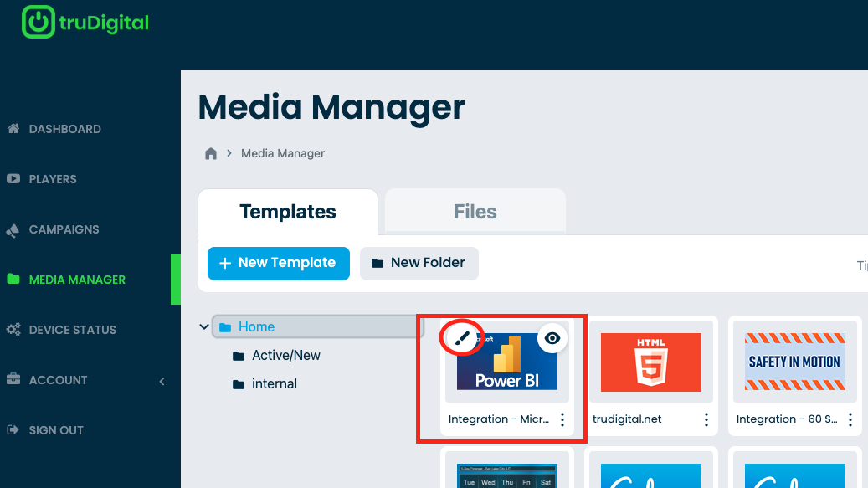Click the Media Manager folder icon in sidebar
This screenshot has height=488, width=868.
point(13,279)
